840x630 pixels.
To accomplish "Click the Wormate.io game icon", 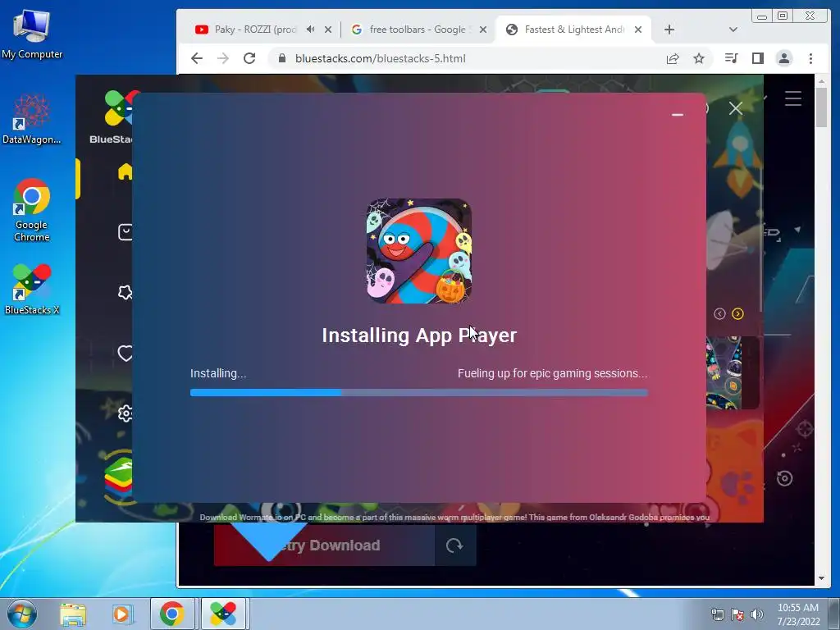I will pos(419,251).
